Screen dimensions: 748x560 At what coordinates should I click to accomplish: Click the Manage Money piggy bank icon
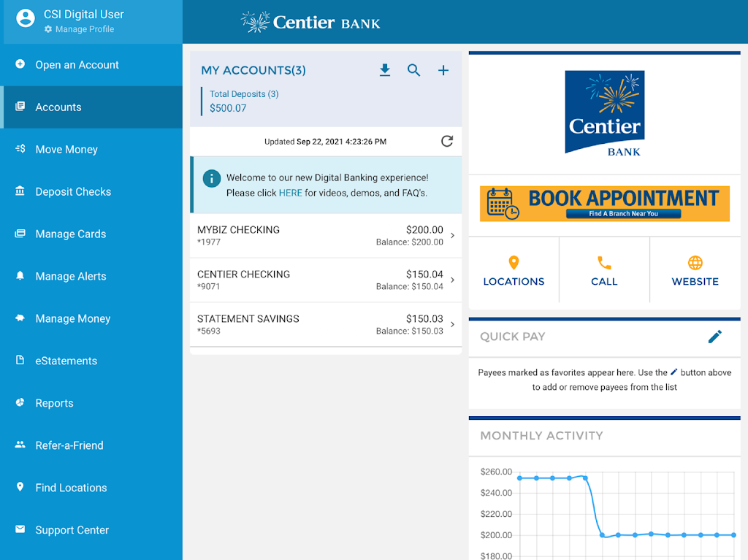20,318
